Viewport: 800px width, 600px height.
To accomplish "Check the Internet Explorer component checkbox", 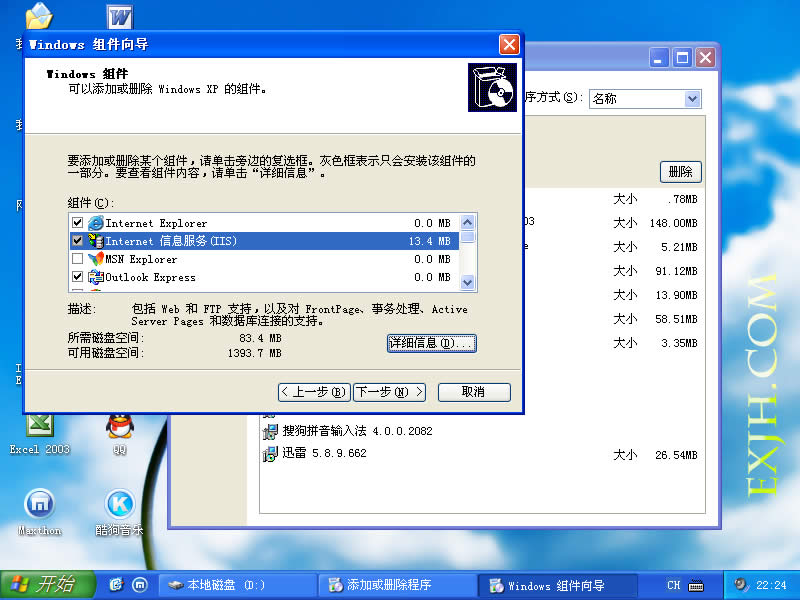I will (78, 222).
